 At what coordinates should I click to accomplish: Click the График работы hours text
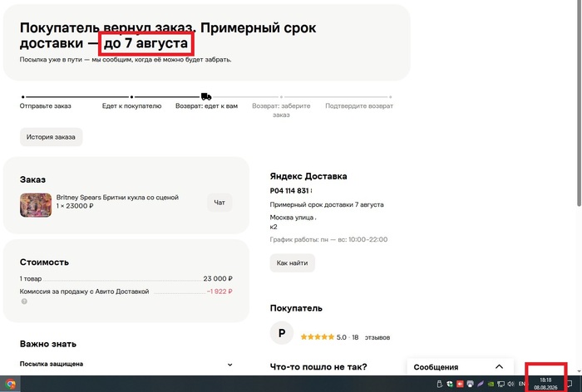click(328, 239)
